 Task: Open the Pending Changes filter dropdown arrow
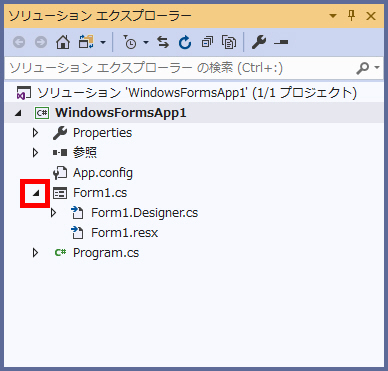[146, 42]
